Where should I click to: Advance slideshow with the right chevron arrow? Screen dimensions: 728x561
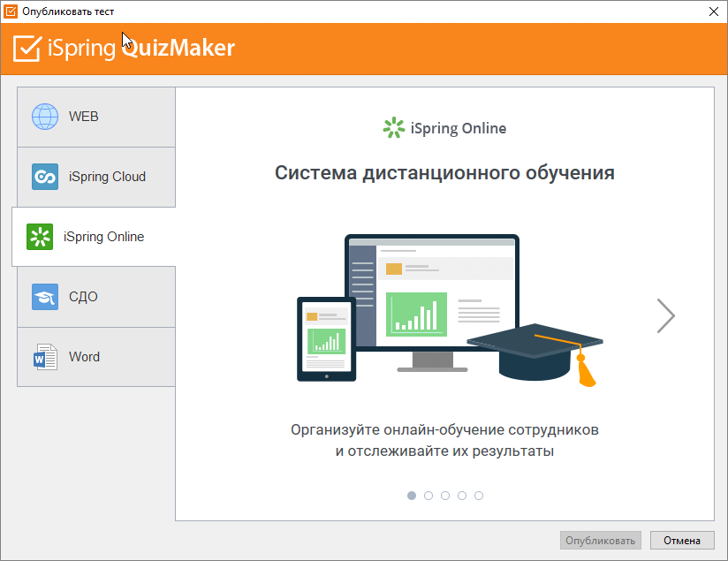tap(666, 315)
